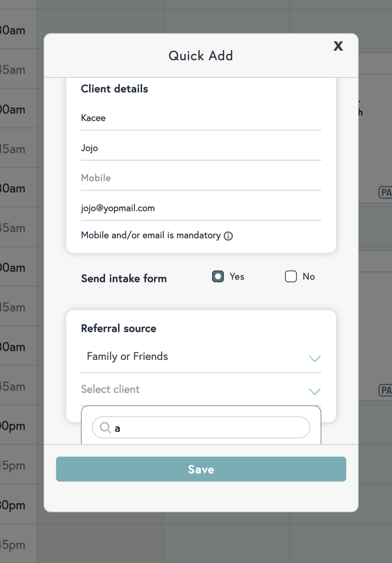The height and width of the screenshot is (563, 392).
Task: Click the first name field Kacee
Action: tap(201, 118)
